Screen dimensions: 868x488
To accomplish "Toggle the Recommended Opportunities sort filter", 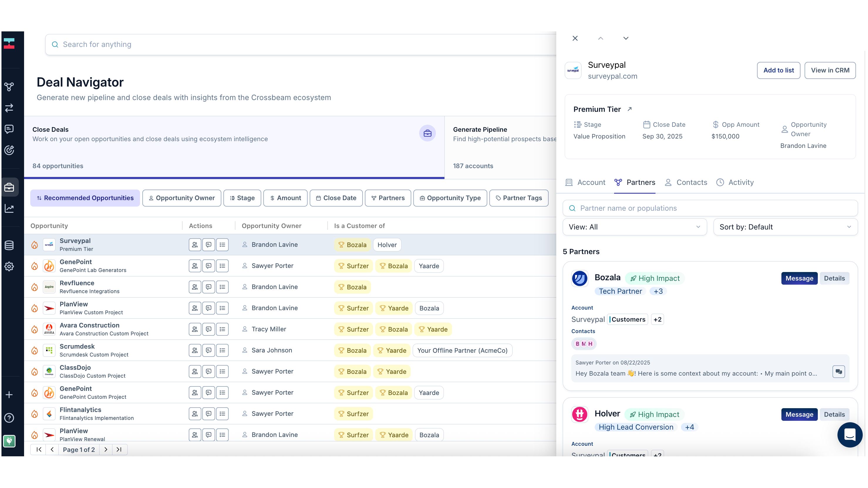I will 85,198.
